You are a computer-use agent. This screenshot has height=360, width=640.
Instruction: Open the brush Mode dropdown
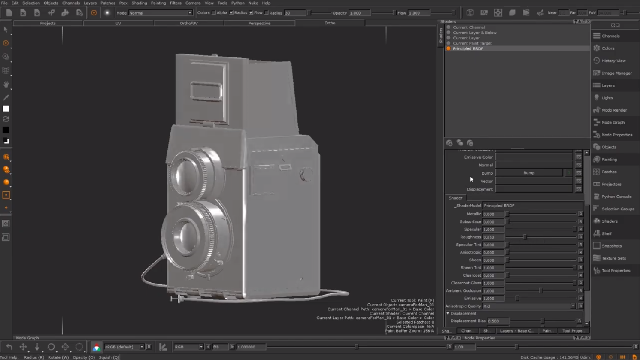coord(160,13)
